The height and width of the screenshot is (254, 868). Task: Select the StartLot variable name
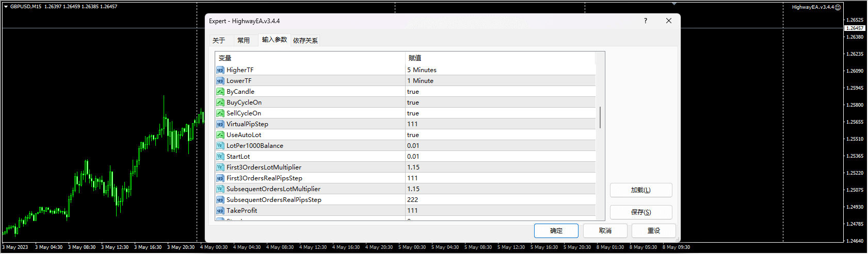238,157
